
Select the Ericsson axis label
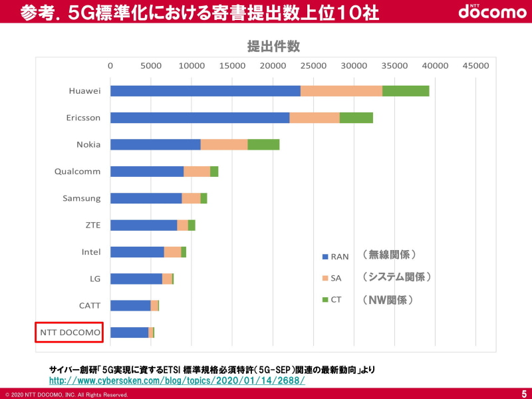83,118
